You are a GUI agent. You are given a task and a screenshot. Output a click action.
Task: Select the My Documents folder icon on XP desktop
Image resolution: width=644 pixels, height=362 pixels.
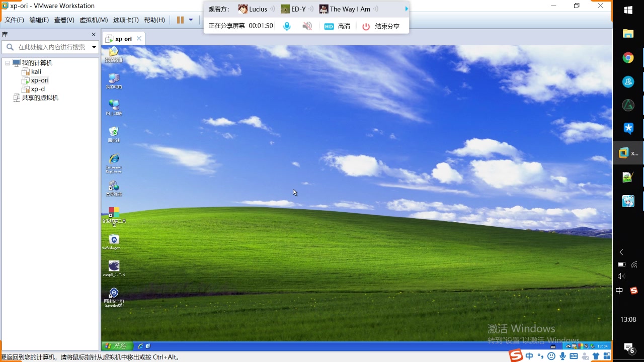(x=114, y=54)
